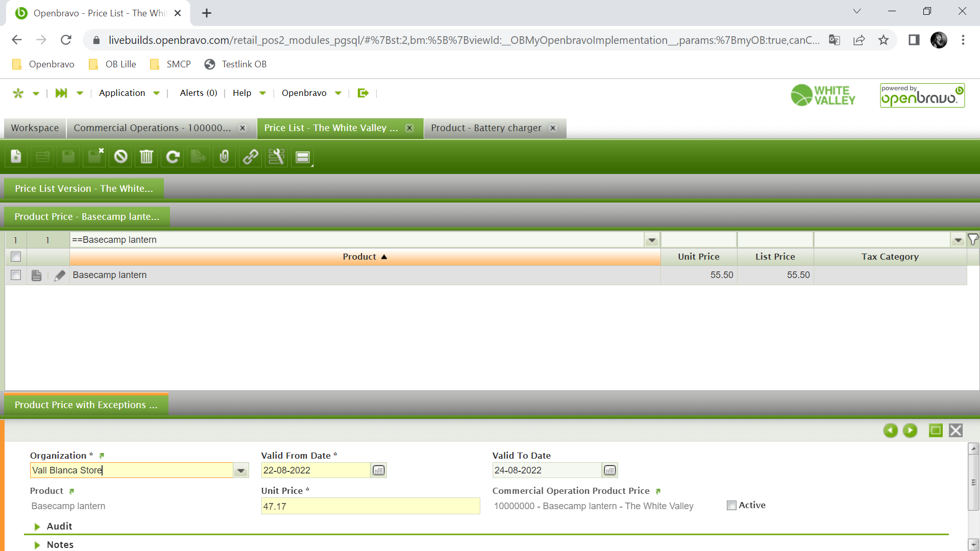This screenshot has width=980, height=551.
Task: Open the Organization dropdown list
Action: click(x=241, y=470)
